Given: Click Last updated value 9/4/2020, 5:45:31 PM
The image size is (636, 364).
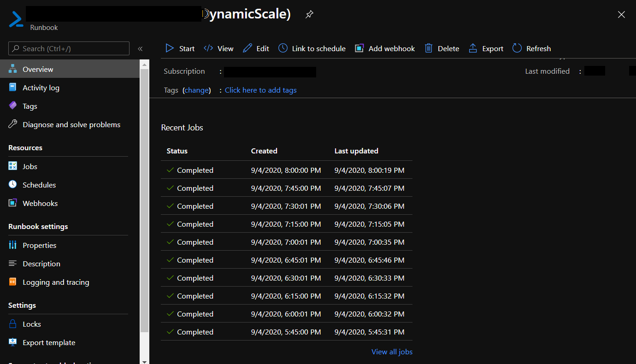Looking at the screenshot, I should (370, 332).
